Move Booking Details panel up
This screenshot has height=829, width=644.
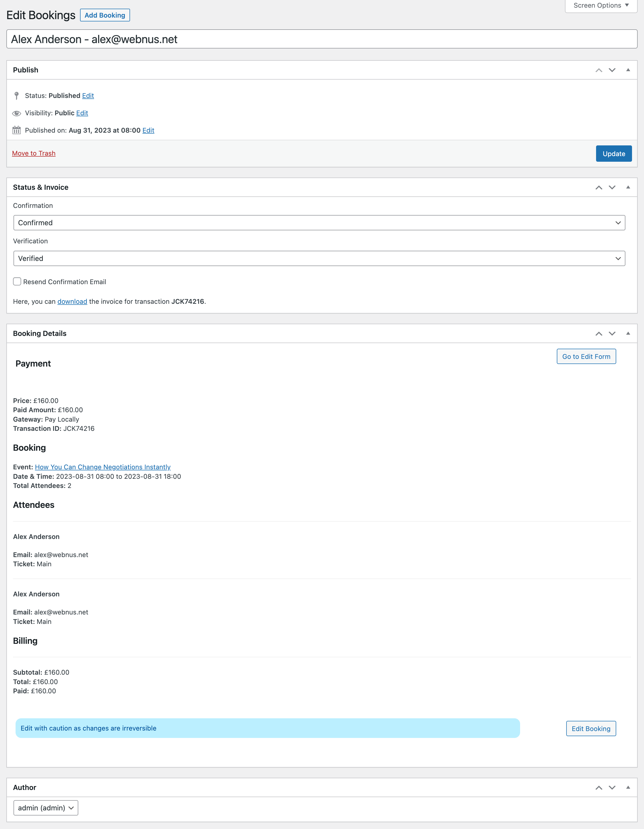pos(598,334)
